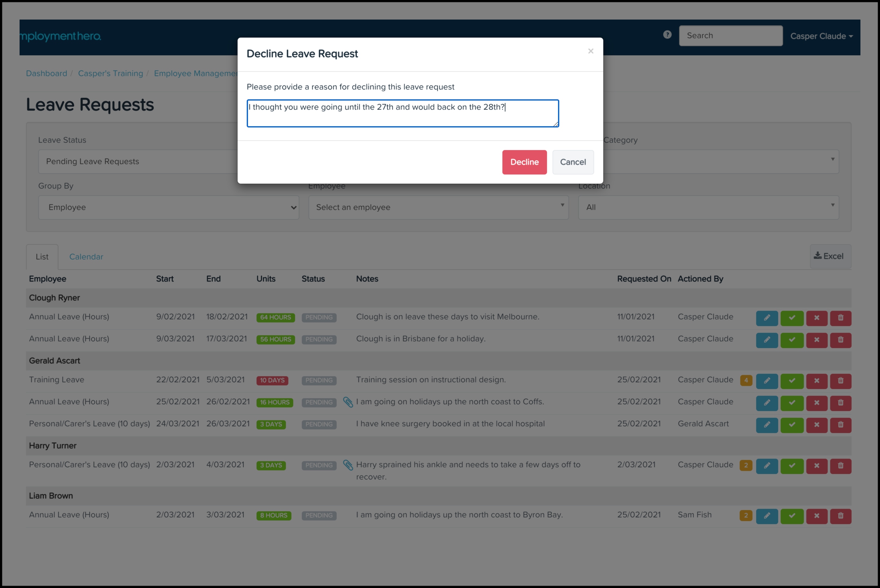Approve Liam Brown's Byron Bay leave
Screen dimensions: 880x588
(x=792, y=516)
